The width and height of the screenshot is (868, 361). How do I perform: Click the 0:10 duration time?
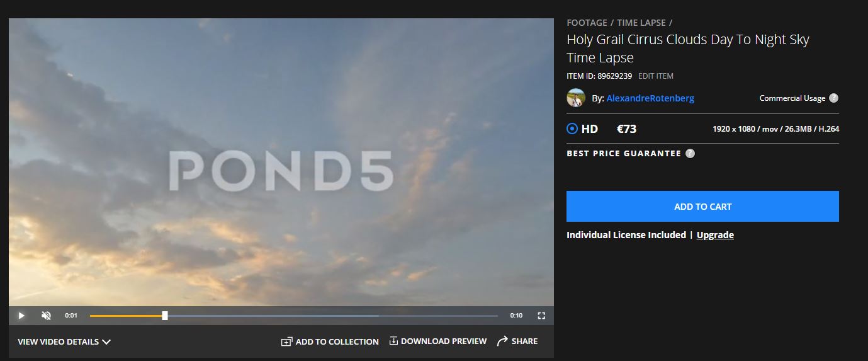coord(516,316)
